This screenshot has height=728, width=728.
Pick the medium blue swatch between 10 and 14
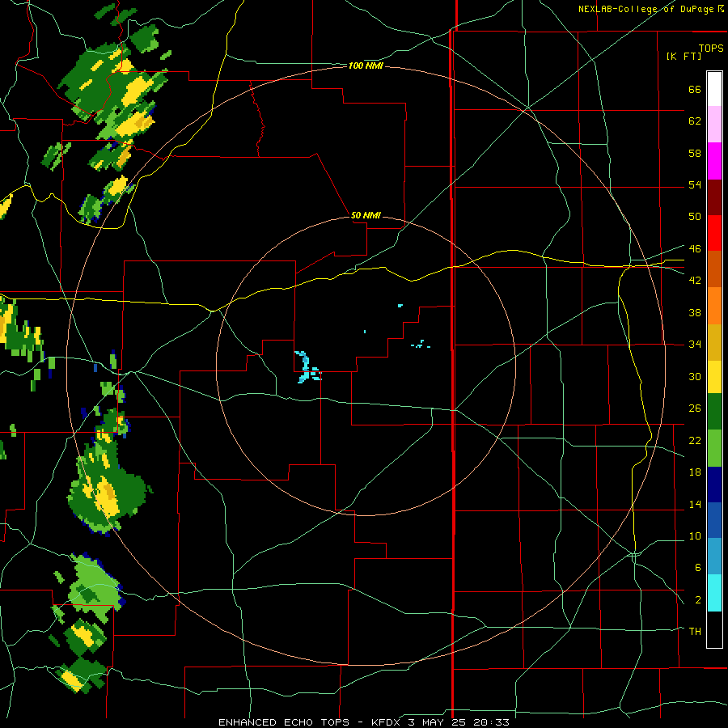[x=714, y=520]
